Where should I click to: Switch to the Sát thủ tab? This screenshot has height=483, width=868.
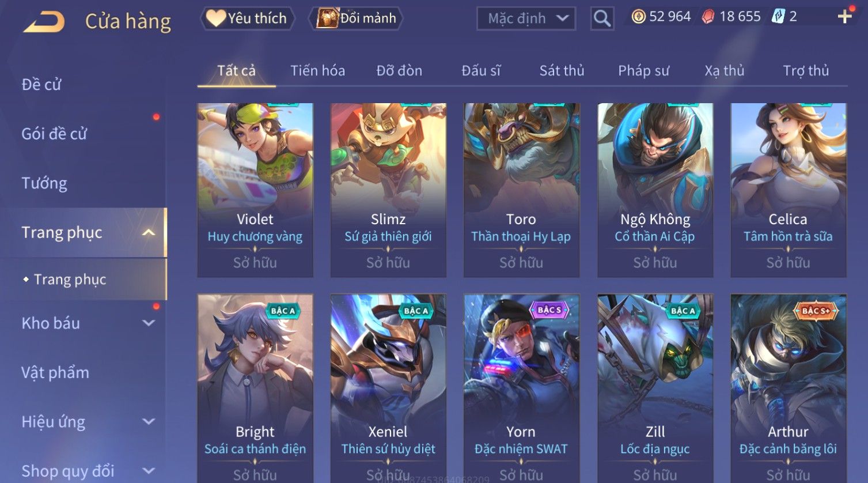click(x=562, y=71)
